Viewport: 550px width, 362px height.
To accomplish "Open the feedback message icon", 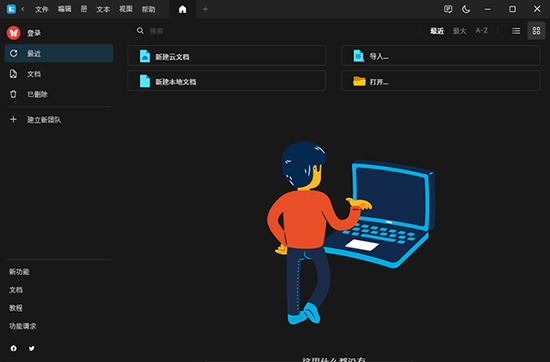I will coord(448,9).
